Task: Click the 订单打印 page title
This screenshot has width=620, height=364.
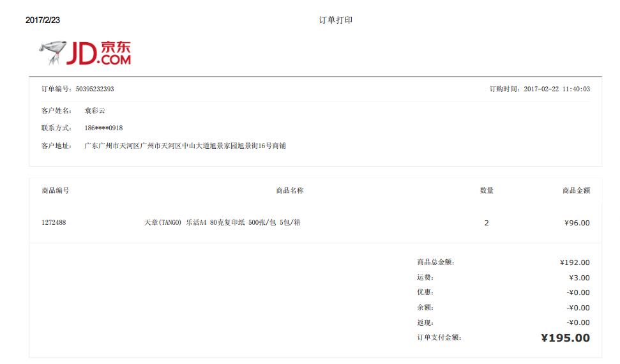Action: 336,20
